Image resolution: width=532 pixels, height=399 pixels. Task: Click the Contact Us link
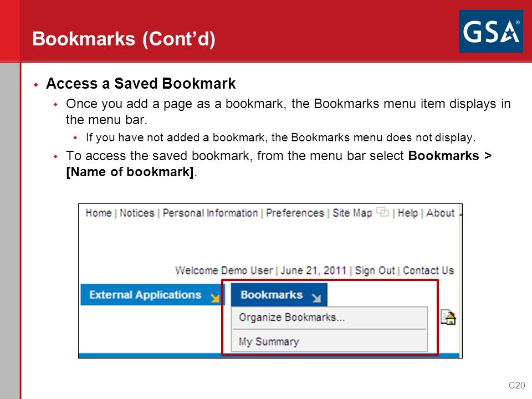(x=428, y=271)
